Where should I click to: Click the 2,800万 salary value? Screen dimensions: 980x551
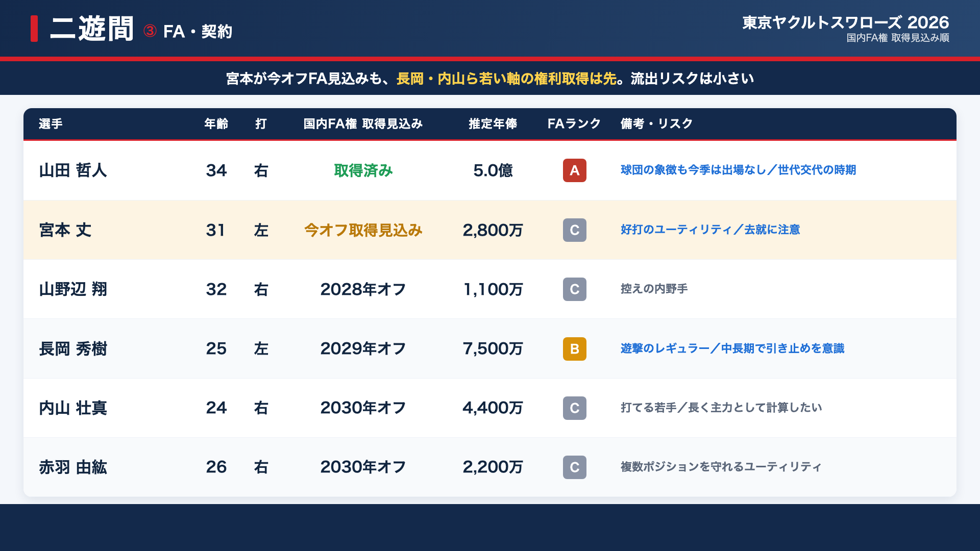(x=493, y=230)
